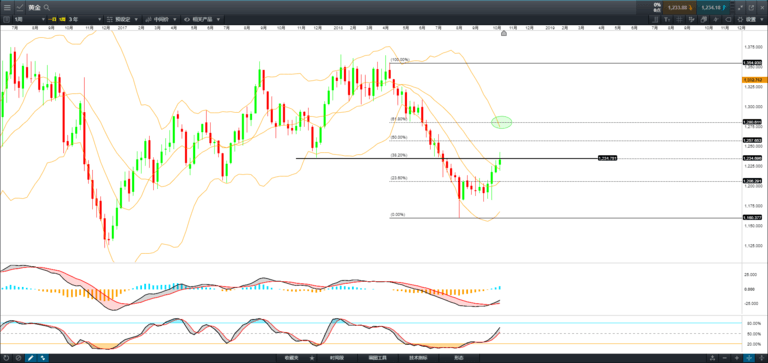Zoom in the chart with plus button
This screenshot has width=768, height=363.
tap(737, 358)
